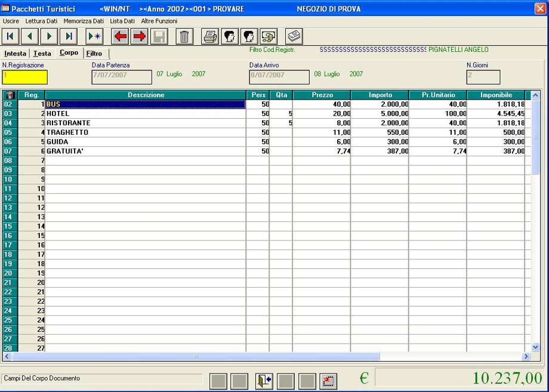Open the Lista Dati menu
549x392 pixels.
click(x=122, y=21)
